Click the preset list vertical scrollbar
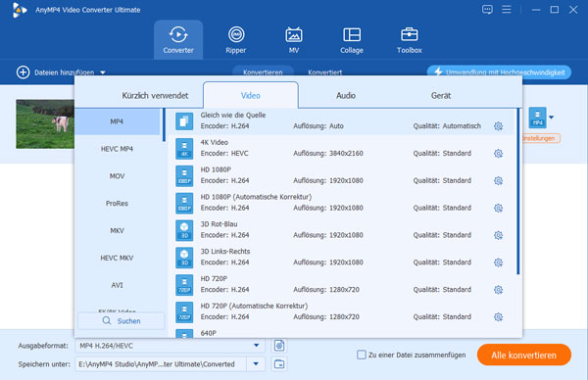 tap(518, 191)
